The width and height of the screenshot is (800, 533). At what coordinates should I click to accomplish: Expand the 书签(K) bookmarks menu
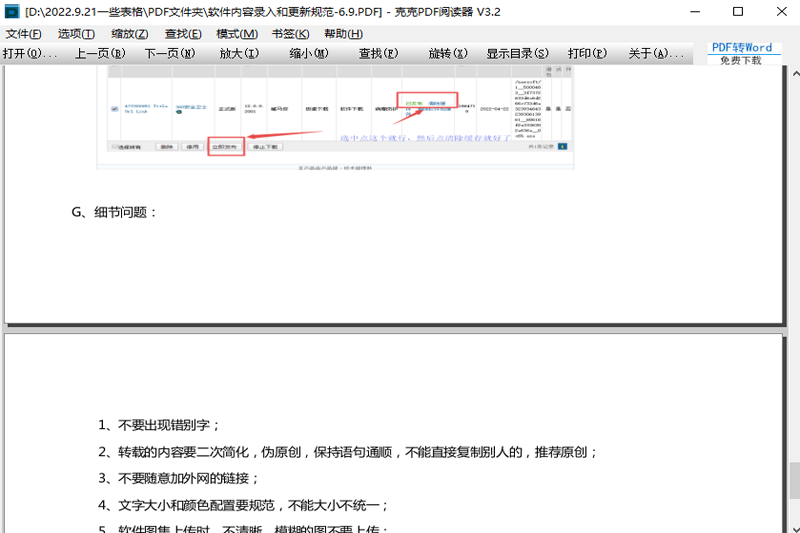(290, 34)
